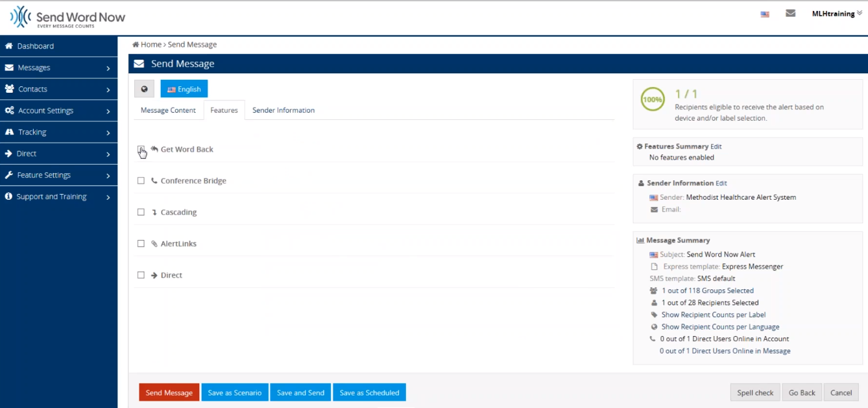Screen dimensions: 868x408
Task: Expand the Account Settings chevron
Action: (x=108, y=111)
